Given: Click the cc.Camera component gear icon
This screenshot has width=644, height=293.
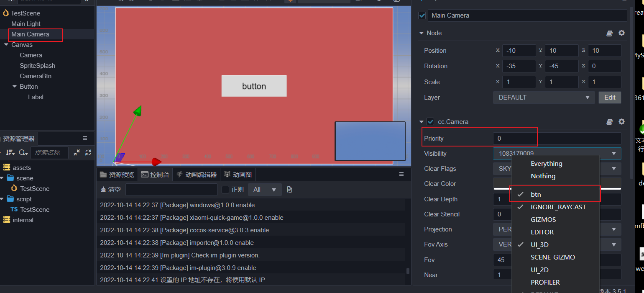Looking at the screenshot, I should 622,122.
